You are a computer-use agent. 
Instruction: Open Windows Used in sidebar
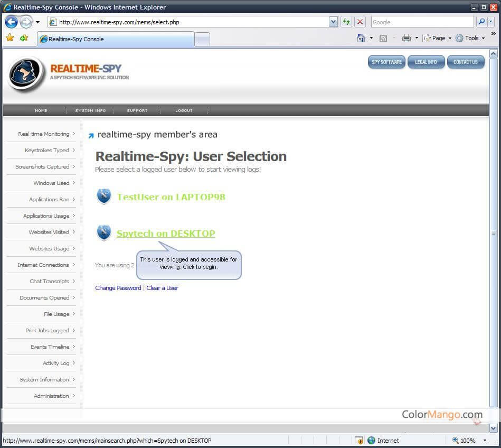click(x=51, y=183)
